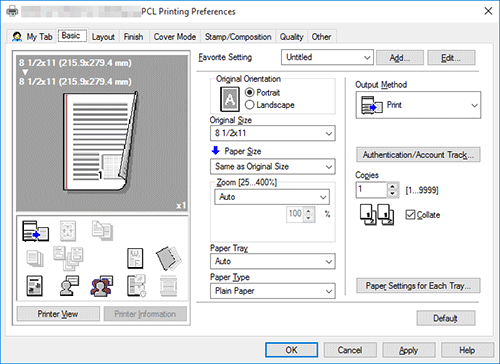Click the page layout newspaper icon
This screenshot has width=500, height=364.
(x=35, y=286)
